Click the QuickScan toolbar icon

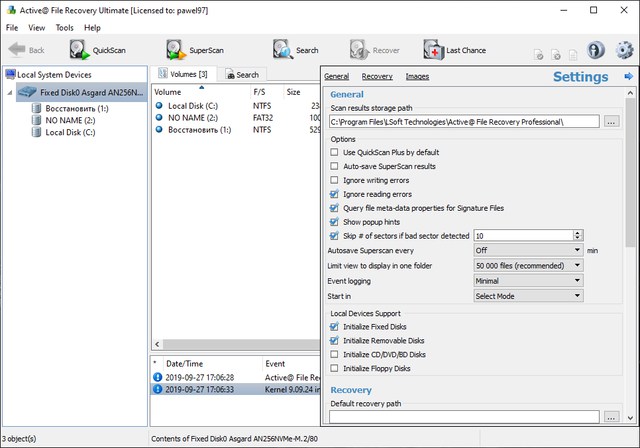point(80,49)
